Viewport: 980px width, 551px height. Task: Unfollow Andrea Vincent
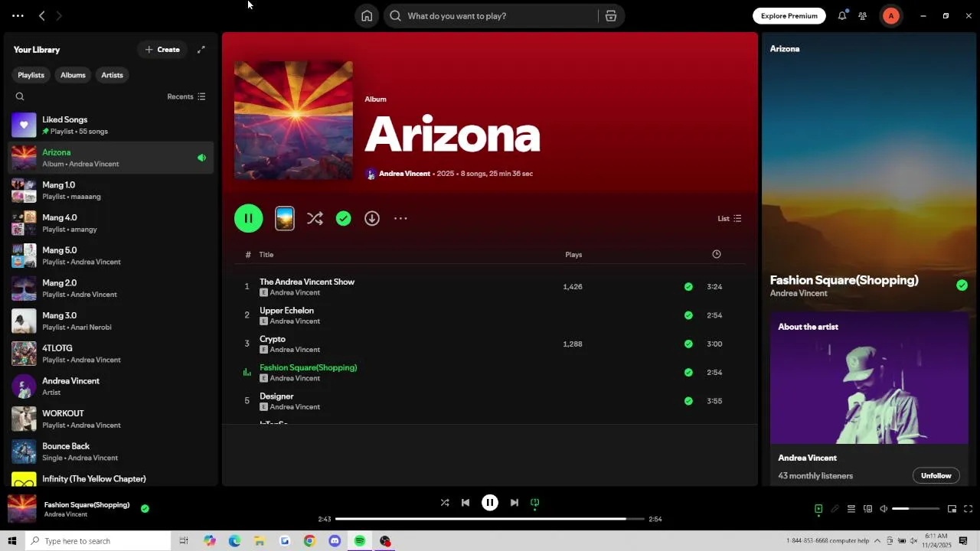tap(936, 476)
